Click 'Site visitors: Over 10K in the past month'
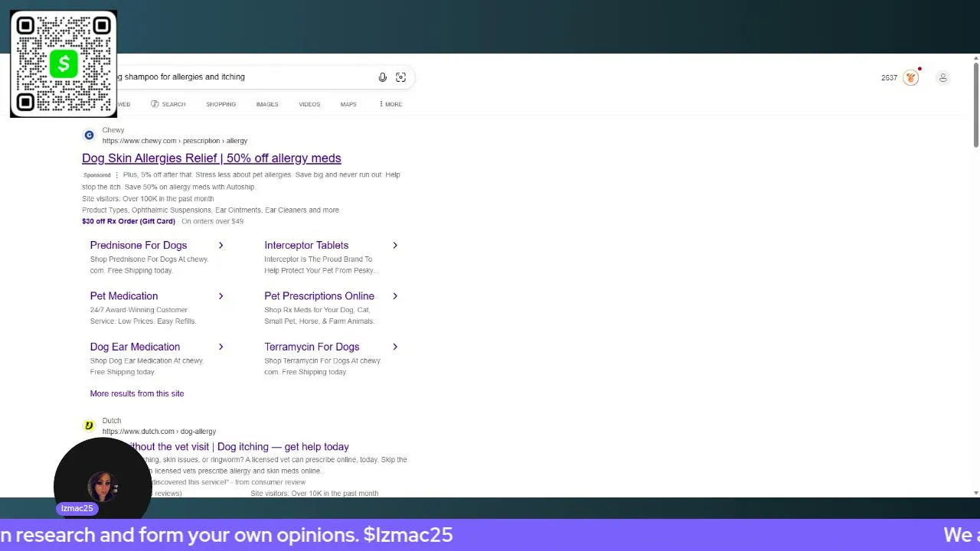The width and height of the screenshot is (980, 551). (315, 494)
